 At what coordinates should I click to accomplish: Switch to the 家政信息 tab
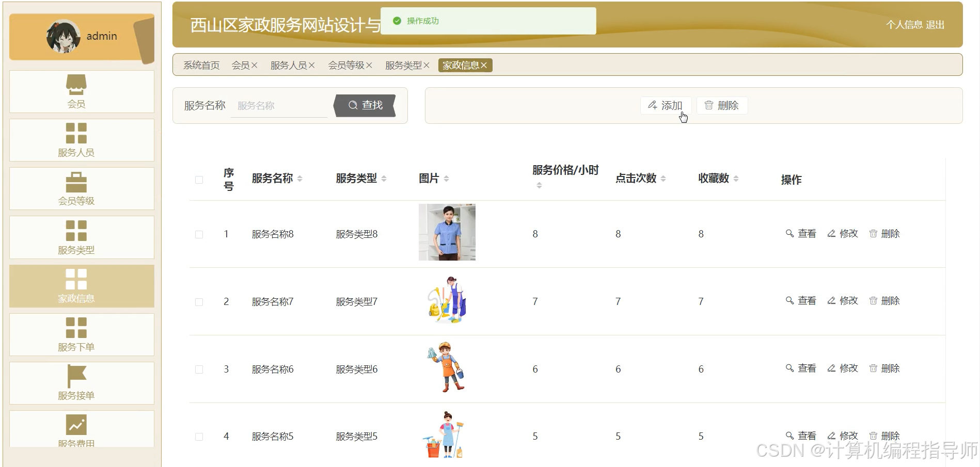[x=461, y=66]
